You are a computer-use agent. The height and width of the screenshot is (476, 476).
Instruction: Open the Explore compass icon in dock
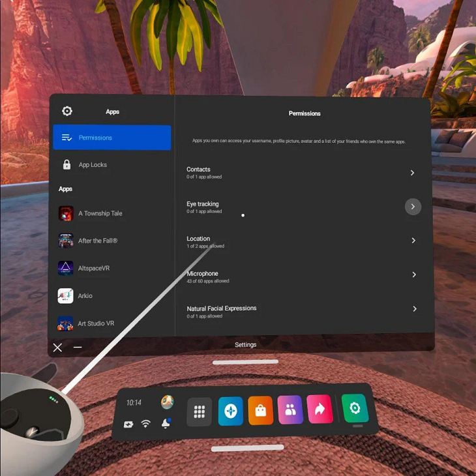(231, 411)
